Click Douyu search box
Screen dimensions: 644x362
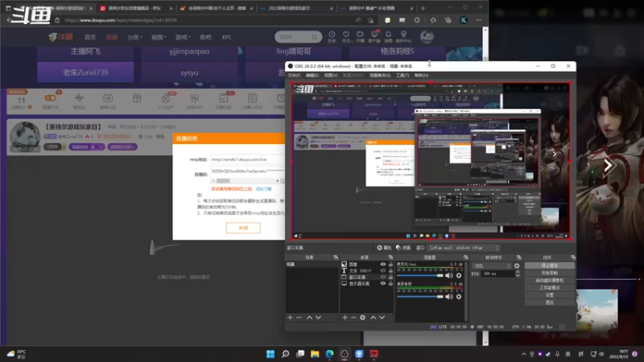(x=298, y=37)
